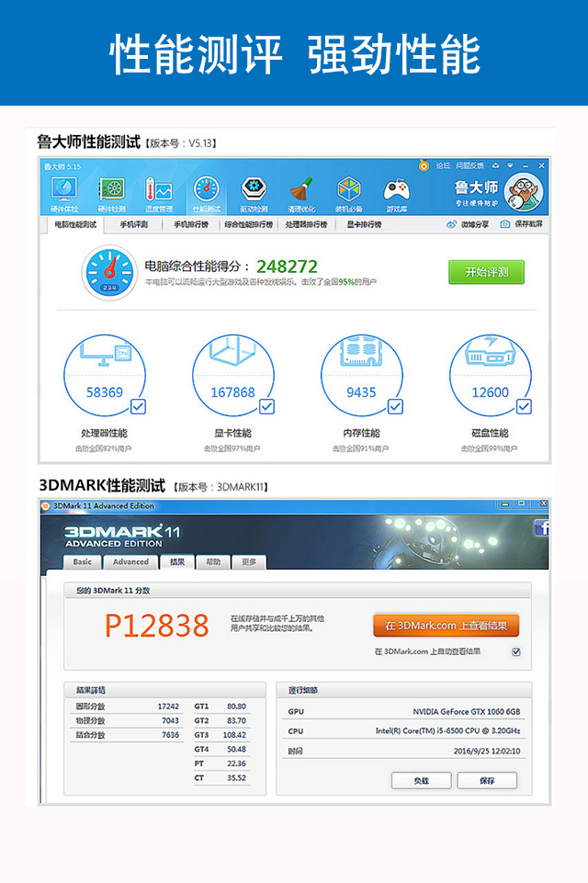Toggle 在 3DMark.com 上自动查看结果 checkbox
The image size is (588, 883).
[516, 651]
